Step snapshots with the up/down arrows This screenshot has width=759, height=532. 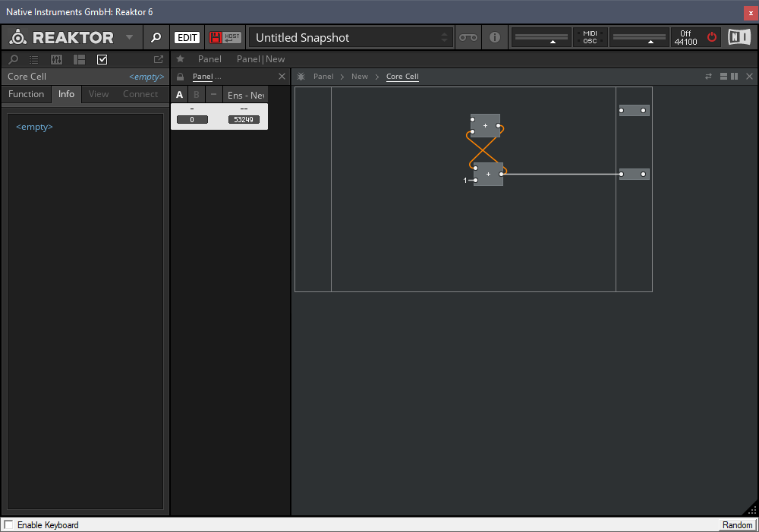[x=444, y=37]
